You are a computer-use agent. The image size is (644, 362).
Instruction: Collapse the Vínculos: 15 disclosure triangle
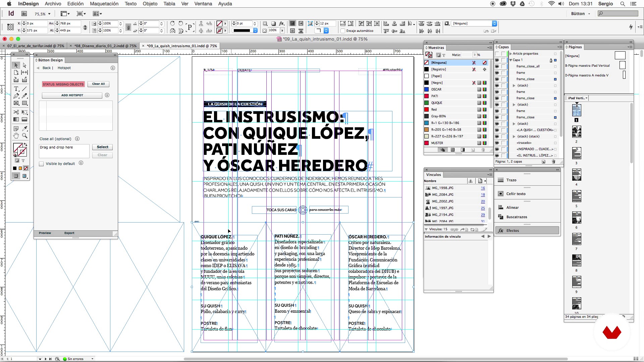point(426,229)
